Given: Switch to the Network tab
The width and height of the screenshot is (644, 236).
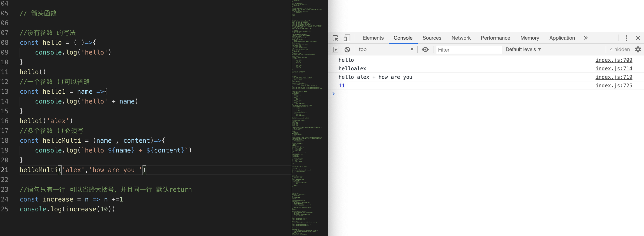Looking at the screenshot, I should (461, 38).
